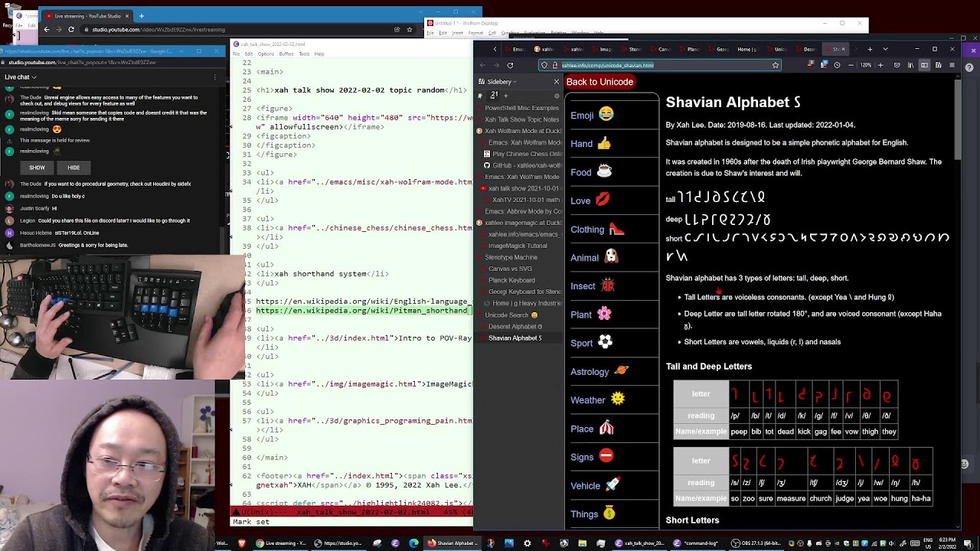980x551 pixels.
Task: Click HIDE on the held chat message
Action: pyautogui.click(x=73, y=168)
